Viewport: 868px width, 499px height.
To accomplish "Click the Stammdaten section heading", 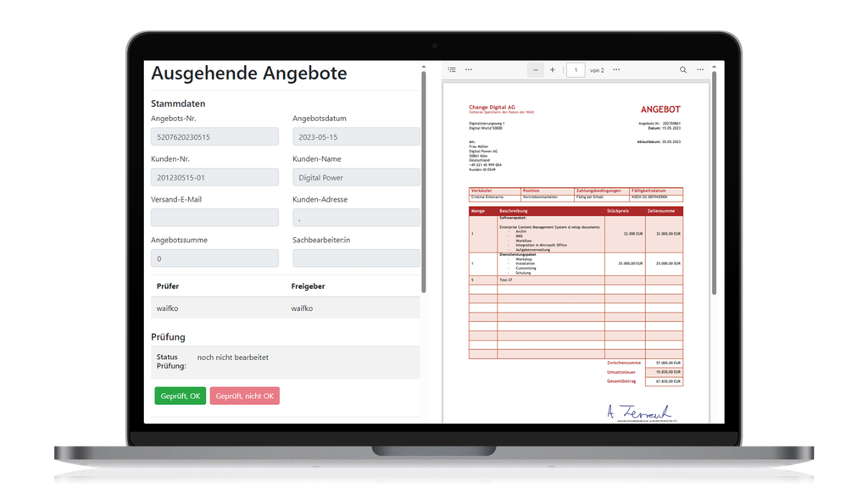I will [178, 103].
